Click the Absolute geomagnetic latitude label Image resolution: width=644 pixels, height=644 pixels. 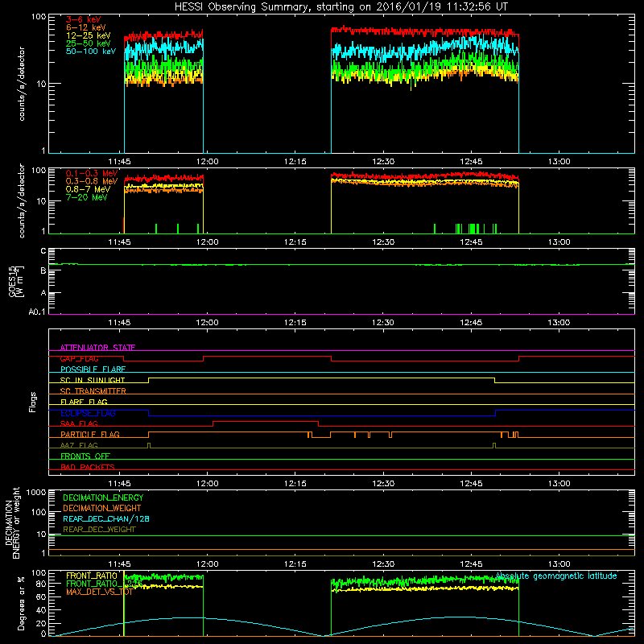[x=556, y=576]
